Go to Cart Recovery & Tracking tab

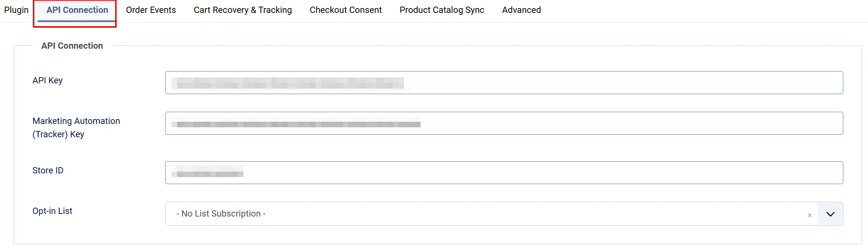pos(243,10)
